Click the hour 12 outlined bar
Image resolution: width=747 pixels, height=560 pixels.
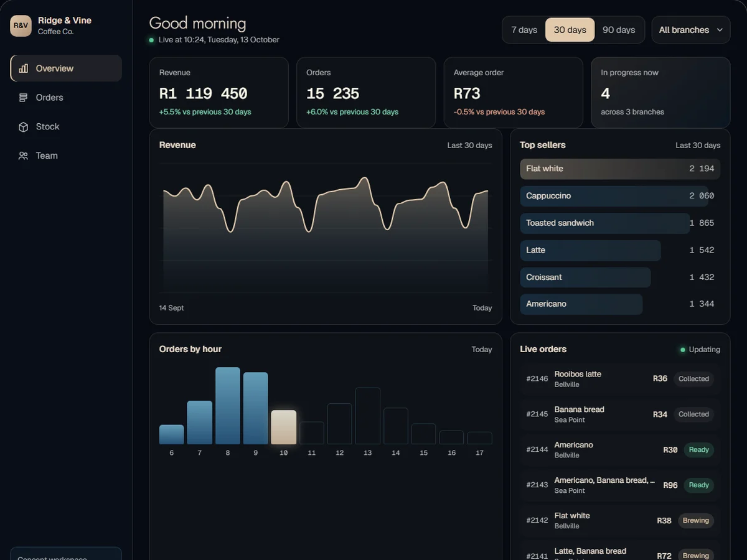click(x=340, y=424)
